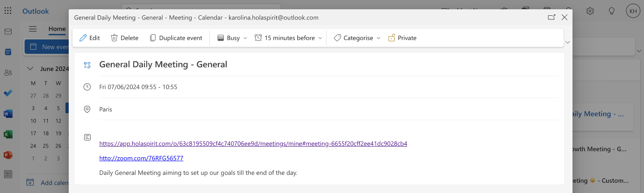This screenshot has height=193, width=644.
Task: Mark the event as Private
Action: tap(402, 38)
